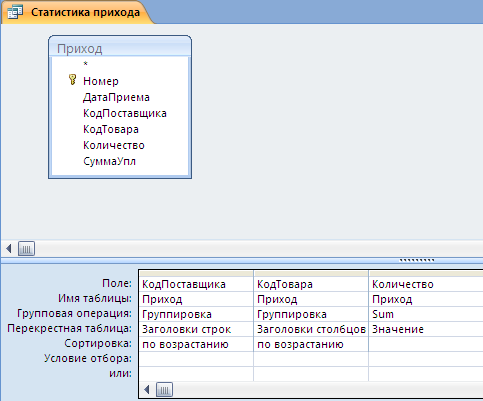This screenshot has height=401, width=483.
Task: Click the Приход table name under Количество
Action: click(426, 299)
